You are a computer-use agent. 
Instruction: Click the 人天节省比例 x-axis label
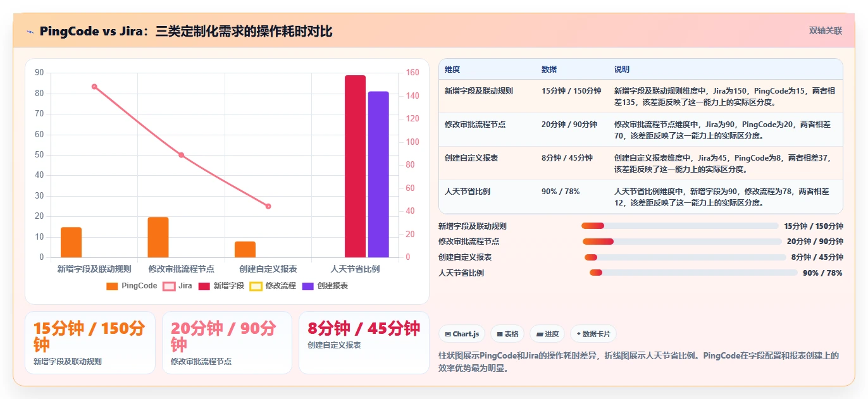coord(355,269)
